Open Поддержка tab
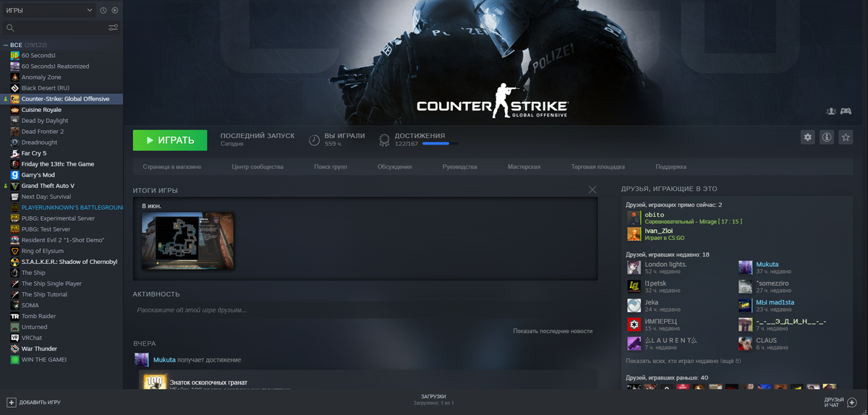The height and width of the screenshot is (415, 868). 671,167
